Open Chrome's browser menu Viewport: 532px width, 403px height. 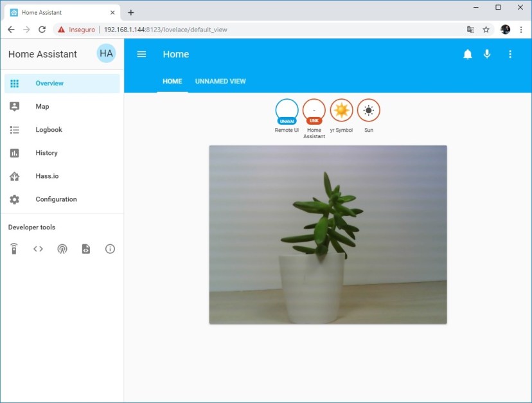coord(521,29)
